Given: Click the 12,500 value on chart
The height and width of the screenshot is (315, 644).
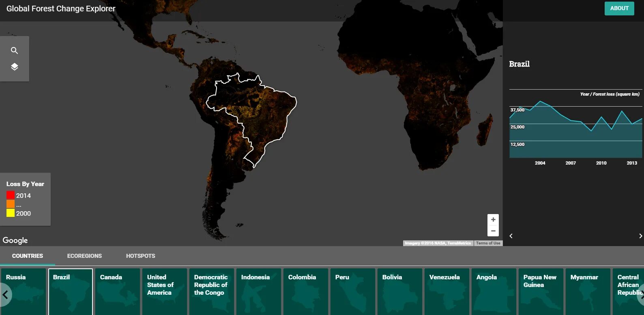Looking at the screenshot, I should click(x=517, y=144).
